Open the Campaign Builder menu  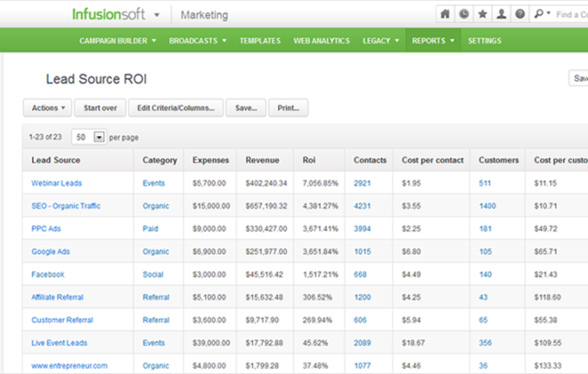pos(118,40)
